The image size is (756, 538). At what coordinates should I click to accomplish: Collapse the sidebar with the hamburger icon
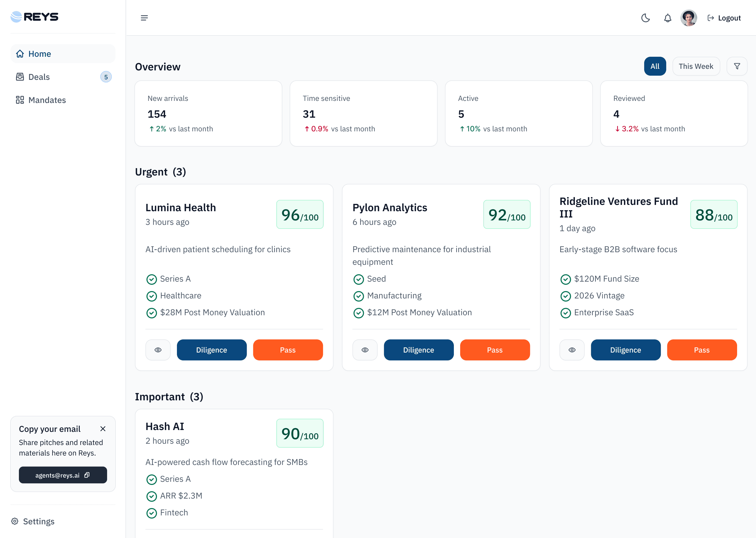144,18
